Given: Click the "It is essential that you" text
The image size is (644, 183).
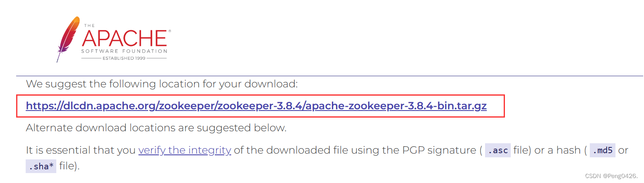Looking at the screenshot, I should point(81,150).
